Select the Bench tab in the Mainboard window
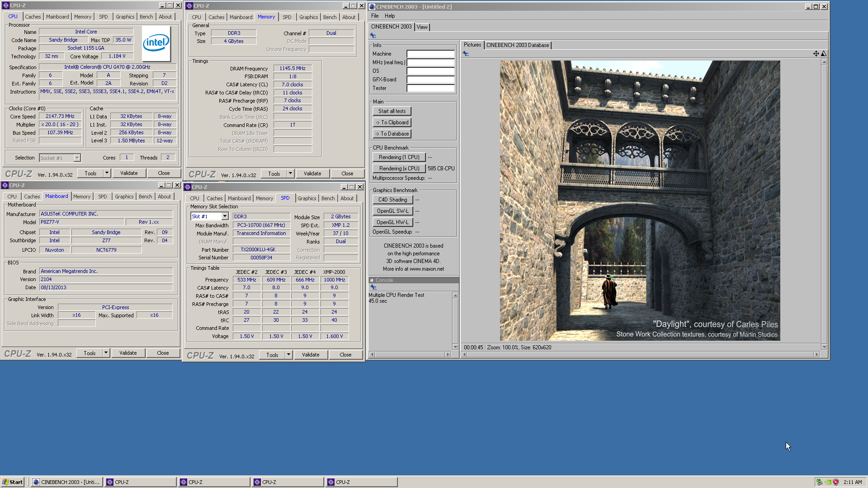The height and width of the screenshot is (488, 868). [145, 197]
